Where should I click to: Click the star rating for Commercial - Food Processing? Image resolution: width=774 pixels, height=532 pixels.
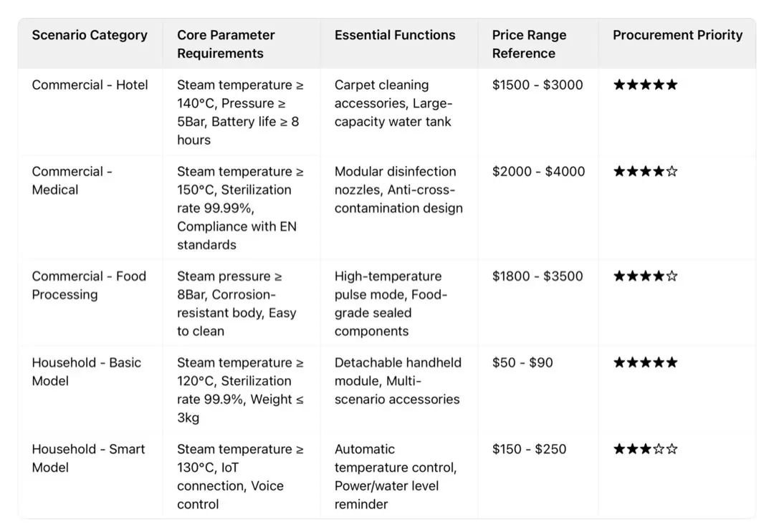[645, 276]
